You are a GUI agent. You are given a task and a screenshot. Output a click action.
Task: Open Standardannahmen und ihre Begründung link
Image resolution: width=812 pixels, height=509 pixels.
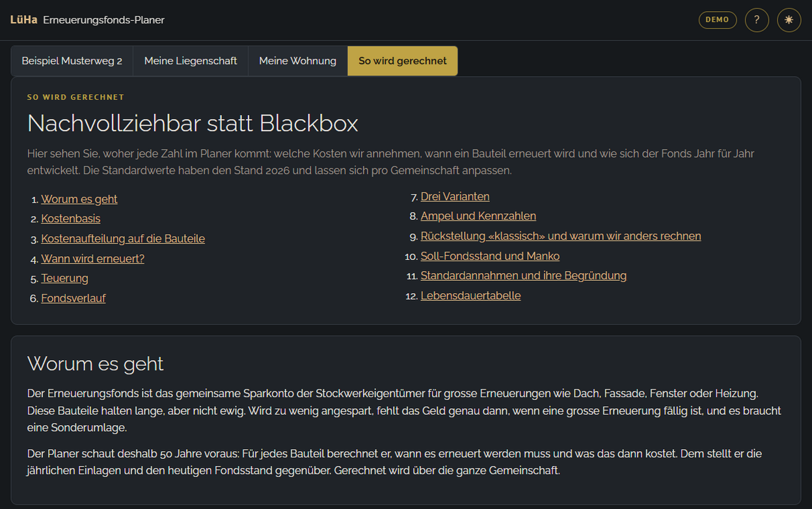(x=524, y=276)
